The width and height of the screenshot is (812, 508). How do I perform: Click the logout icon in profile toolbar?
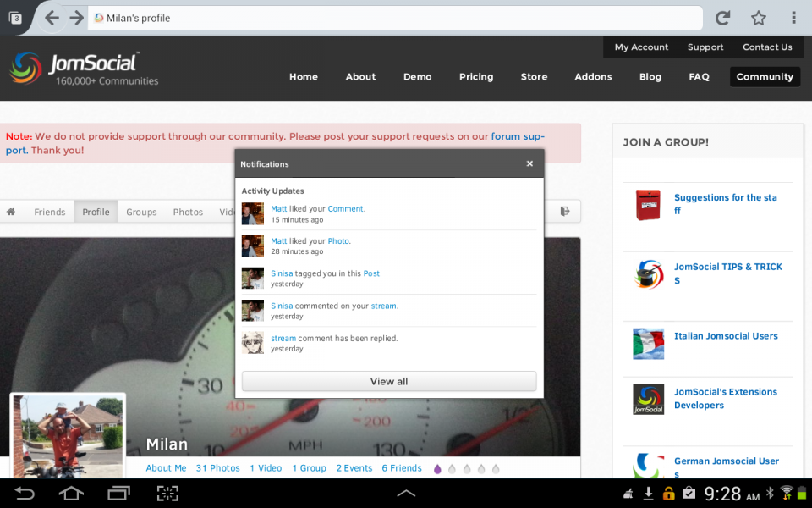[565, 211]
